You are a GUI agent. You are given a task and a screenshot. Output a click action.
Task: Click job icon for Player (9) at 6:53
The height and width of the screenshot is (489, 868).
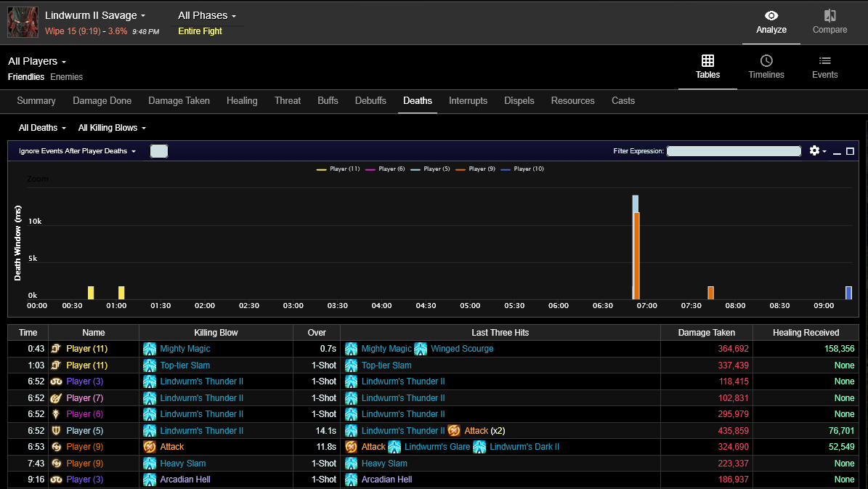pyautogui.click(x=56, y=447)
